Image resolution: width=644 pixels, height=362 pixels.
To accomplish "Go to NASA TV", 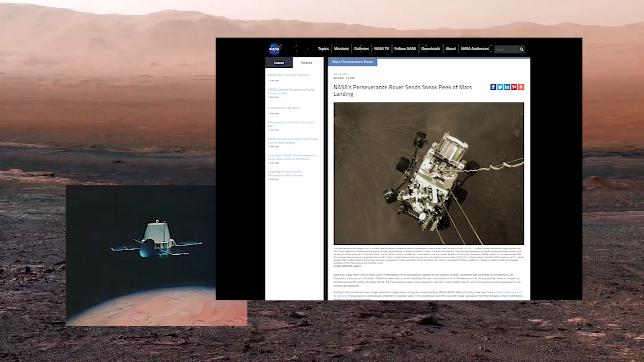I will click(381, 49).
